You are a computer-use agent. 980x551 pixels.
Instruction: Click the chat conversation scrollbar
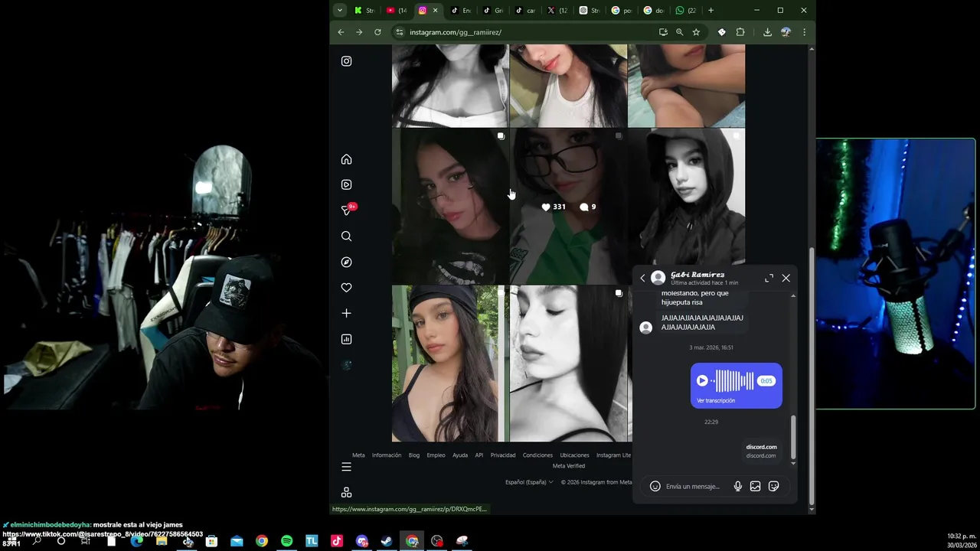[793, 436]
